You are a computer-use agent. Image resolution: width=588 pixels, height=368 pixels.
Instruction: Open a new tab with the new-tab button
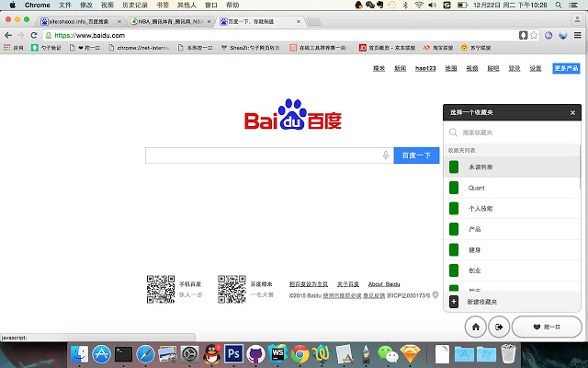pos(313,22)
